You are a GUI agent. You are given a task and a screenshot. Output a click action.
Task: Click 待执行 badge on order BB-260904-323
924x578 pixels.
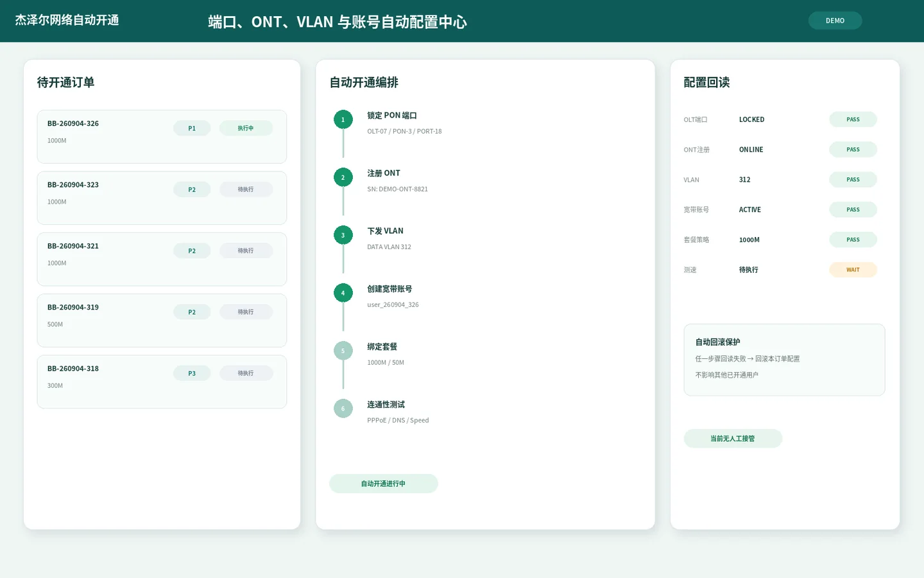point(246,189)
